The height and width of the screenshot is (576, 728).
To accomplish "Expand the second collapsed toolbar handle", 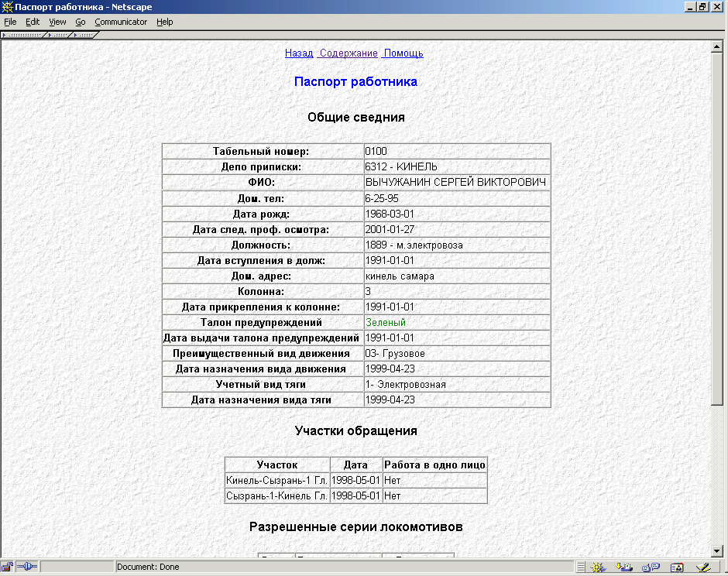I will (59, 35).
